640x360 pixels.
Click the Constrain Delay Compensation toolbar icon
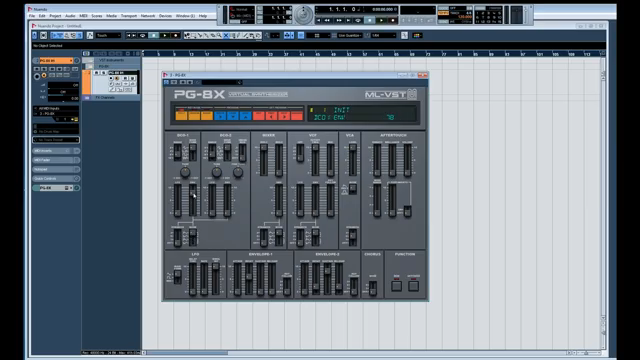click(x=44, y=36)
